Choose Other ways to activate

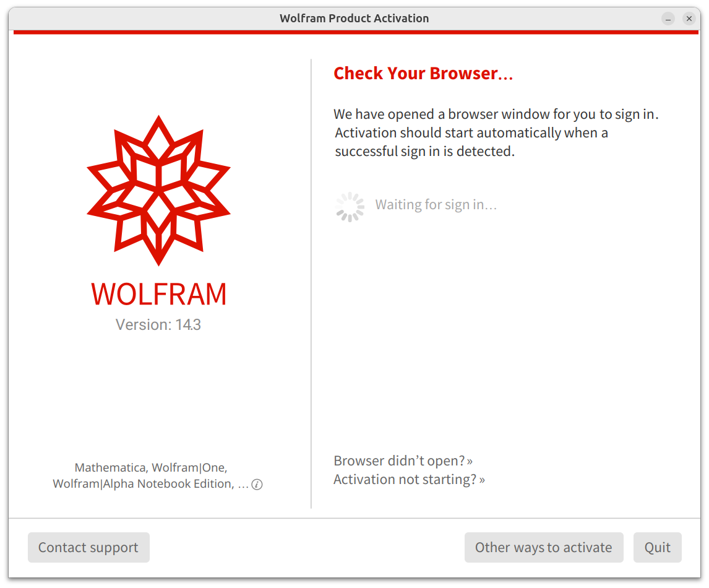544,547
